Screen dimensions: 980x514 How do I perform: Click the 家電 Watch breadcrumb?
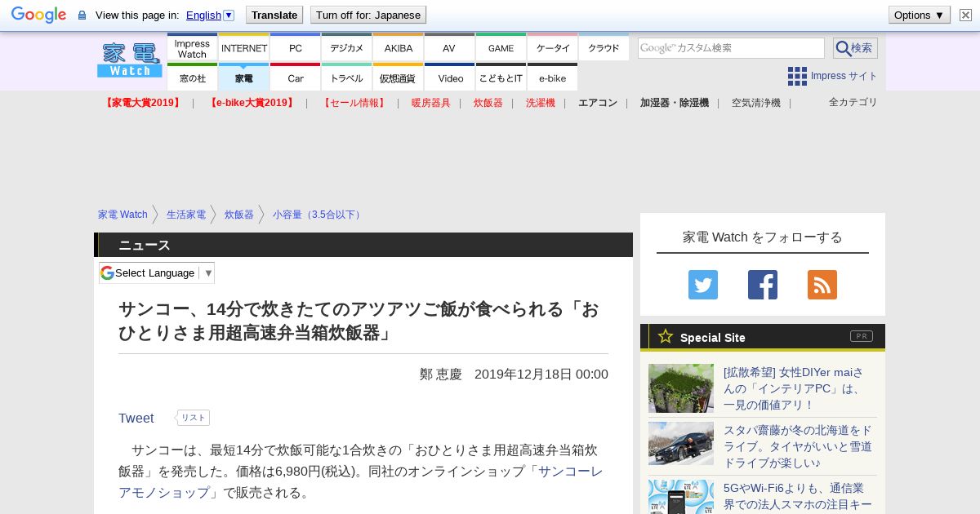tap(122, 215)
